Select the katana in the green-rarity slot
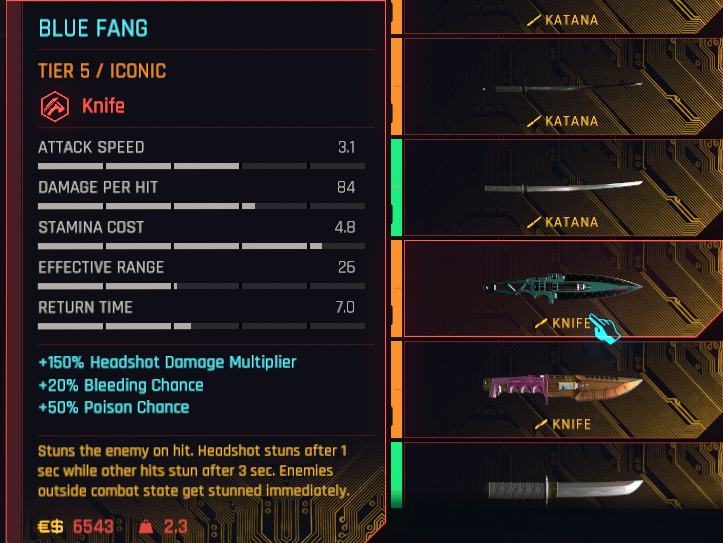 [x=563, y=188]
